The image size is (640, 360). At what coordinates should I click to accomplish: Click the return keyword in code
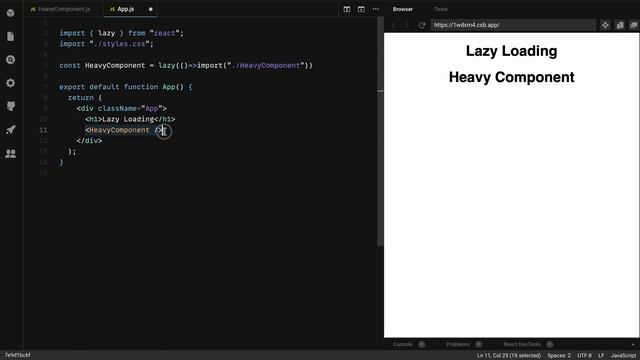pyautogui.click(x=80, y=98)
